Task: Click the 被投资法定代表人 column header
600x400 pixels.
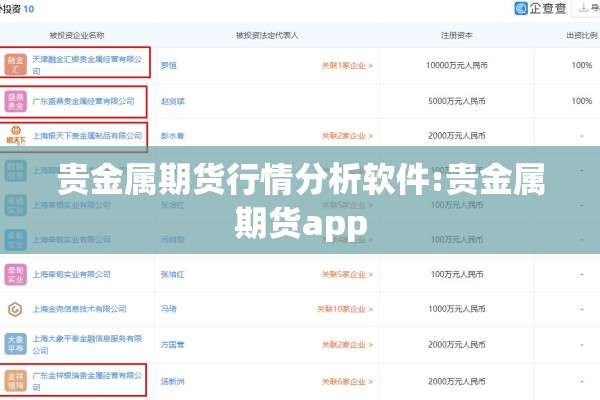Action: coord(267,35)
